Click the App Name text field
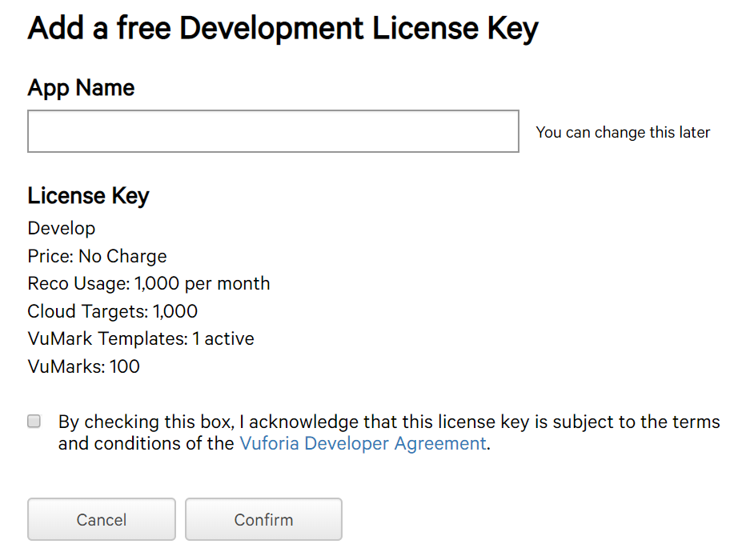The image size is (730, 560). point(273,131)
